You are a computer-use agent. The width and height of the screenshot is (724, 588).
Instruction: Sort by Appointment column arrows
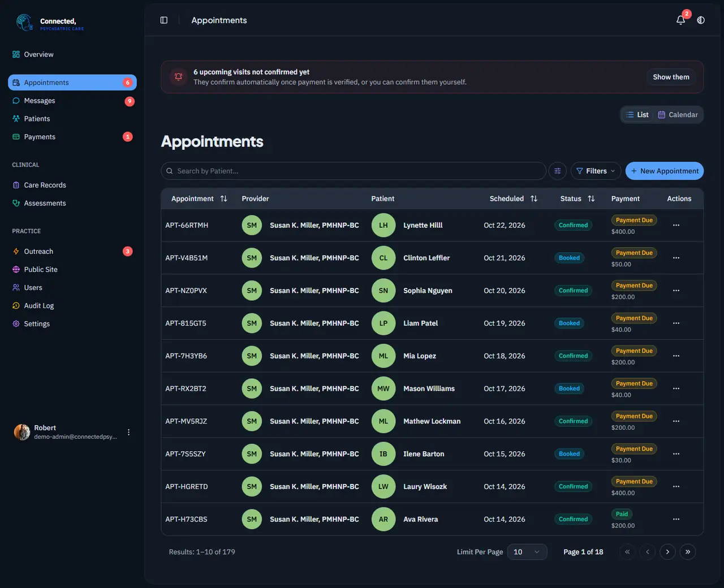point(224,198)
